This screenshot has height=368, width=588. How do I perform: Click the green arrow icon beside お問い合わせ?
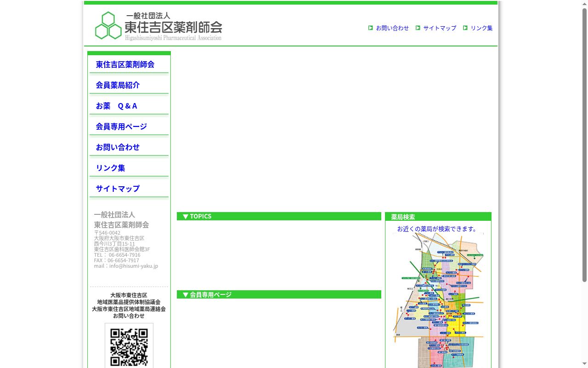(x=371, y=28)
